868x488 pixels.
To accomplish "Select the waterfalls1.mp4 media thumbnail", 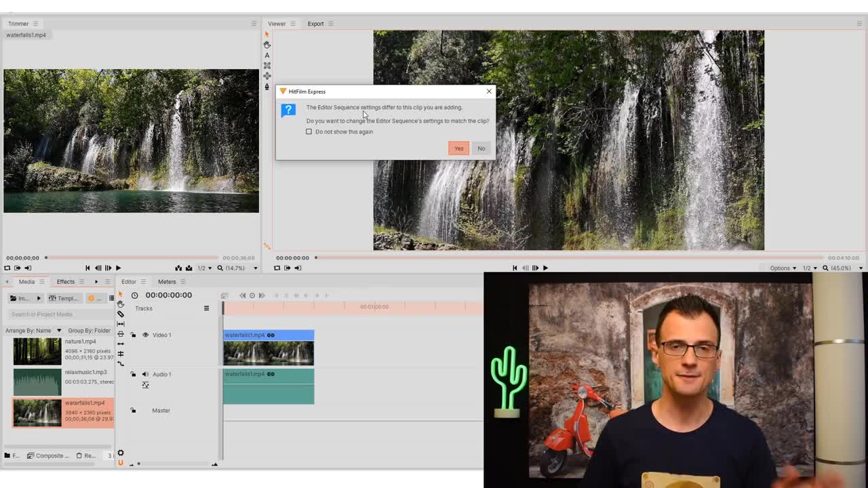I will 37,412.
